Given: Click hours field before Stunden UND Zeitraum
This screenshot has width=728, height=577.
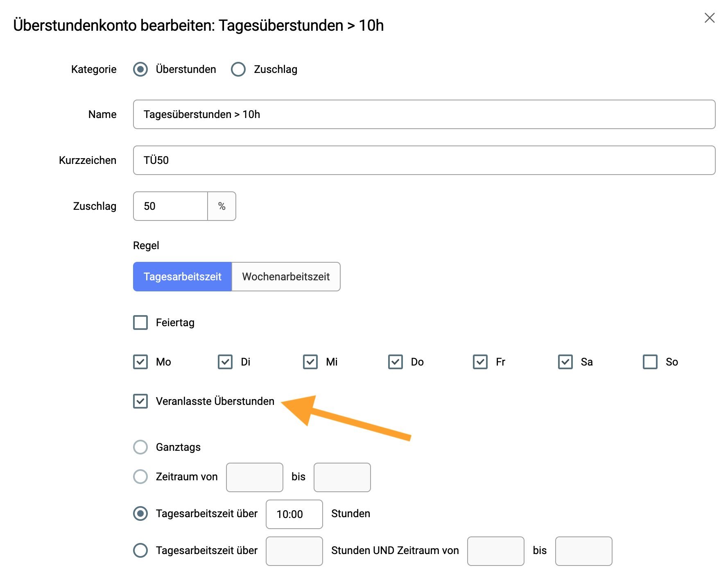Looking at the screenshot, I should pyautogui.click(x=294, y=551).
